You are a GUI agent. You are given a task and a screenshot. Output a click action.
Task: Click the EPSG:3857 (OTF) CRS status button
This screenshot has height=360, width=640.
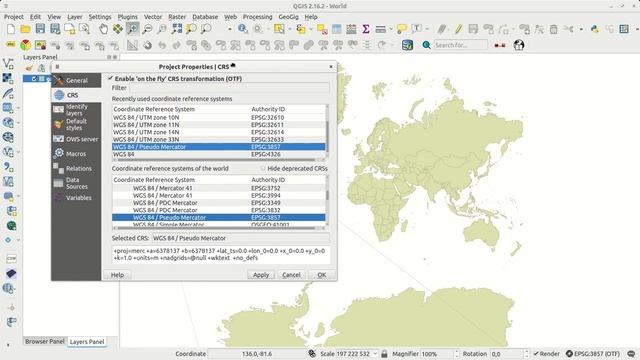pyautogui.click(x=593, y=354)
